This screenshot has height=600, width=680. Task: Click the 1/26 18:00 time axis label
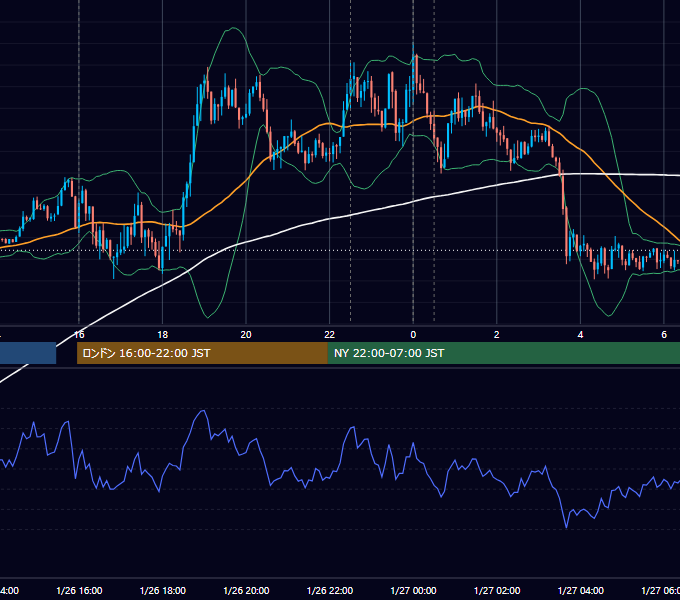tap(163, 590)
